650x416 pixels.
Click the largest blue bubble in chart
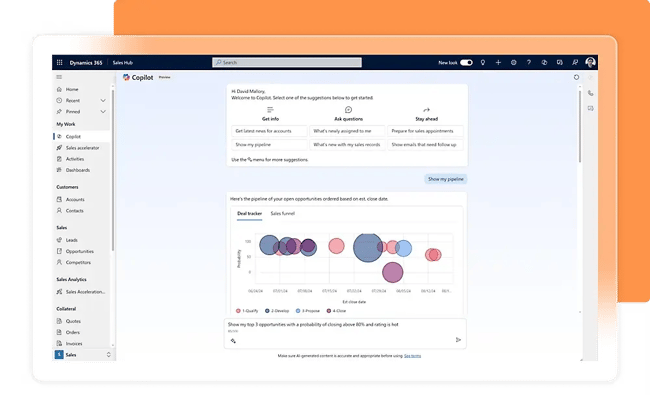pyautogui.click(x=368, y=247)
